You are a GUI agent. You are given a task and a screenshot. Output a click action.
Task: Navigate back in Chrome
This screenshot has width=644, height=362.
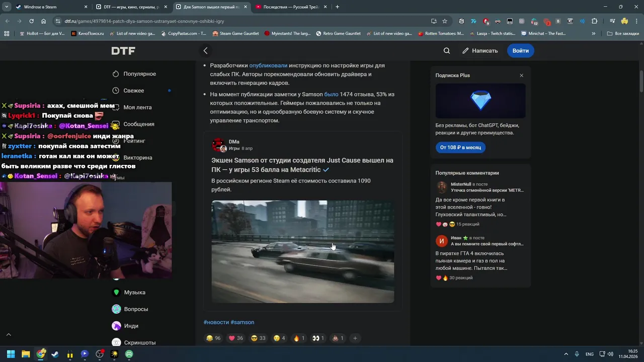point(7,21)
